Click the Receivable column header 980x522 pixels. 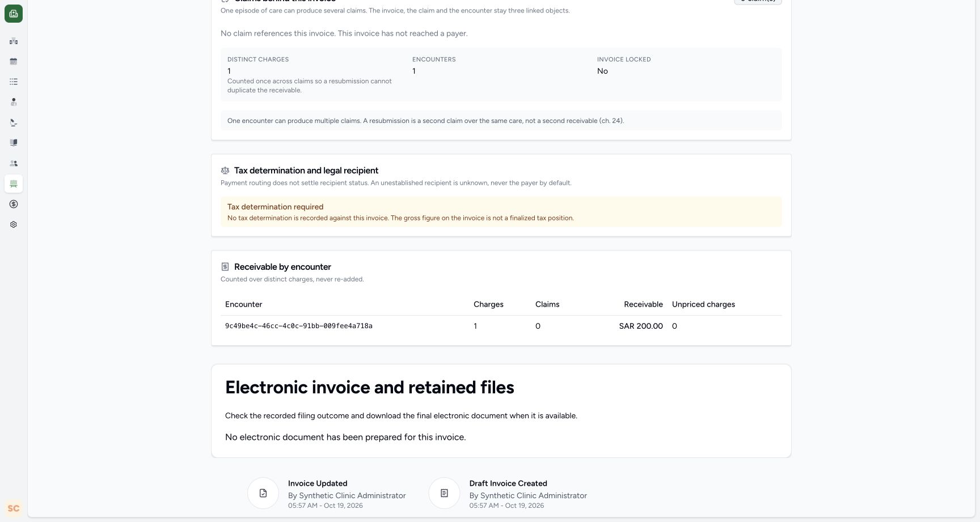[x=643, y=304]
